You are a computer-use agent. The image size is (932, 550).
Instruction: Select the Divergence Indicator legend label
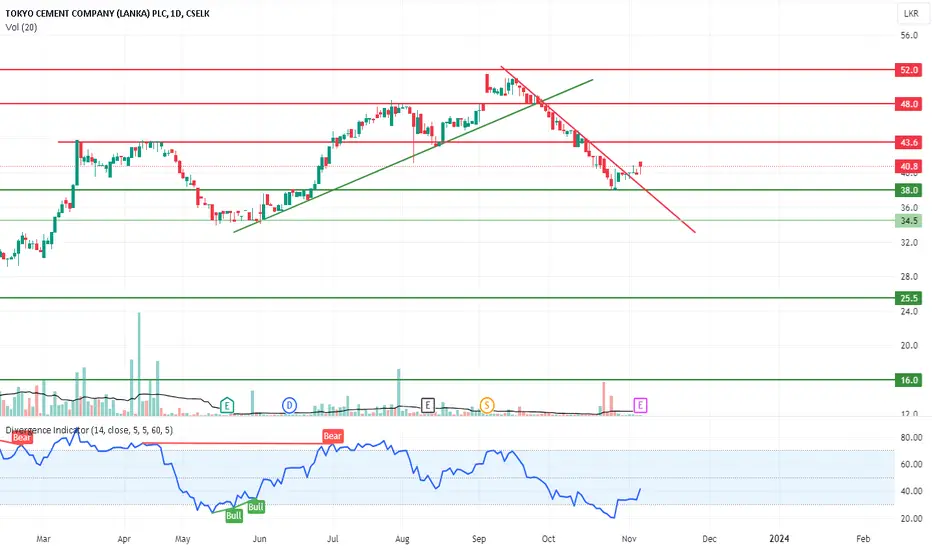pos(89,430)
